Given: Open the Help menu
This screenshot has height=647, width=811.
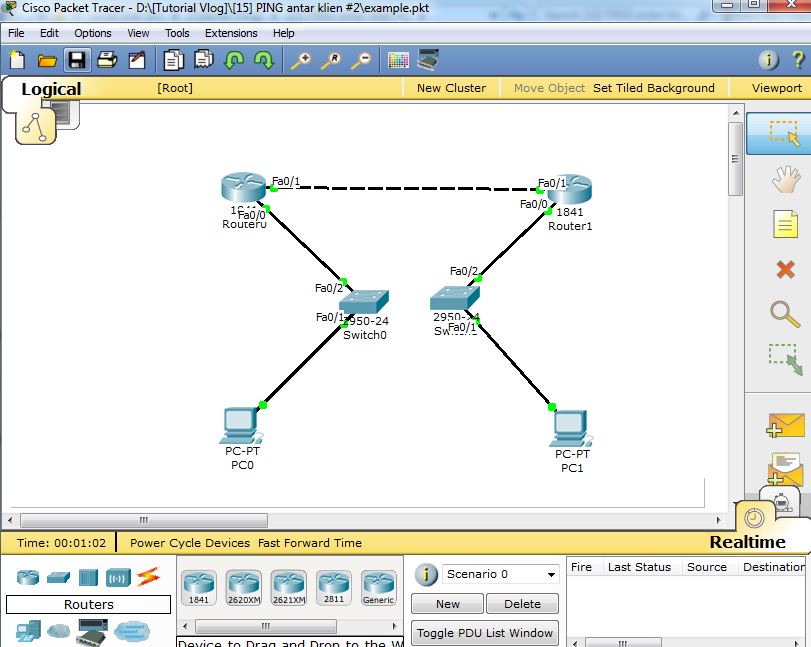Looking at the screenshot, I should click(x=283, y=33).
